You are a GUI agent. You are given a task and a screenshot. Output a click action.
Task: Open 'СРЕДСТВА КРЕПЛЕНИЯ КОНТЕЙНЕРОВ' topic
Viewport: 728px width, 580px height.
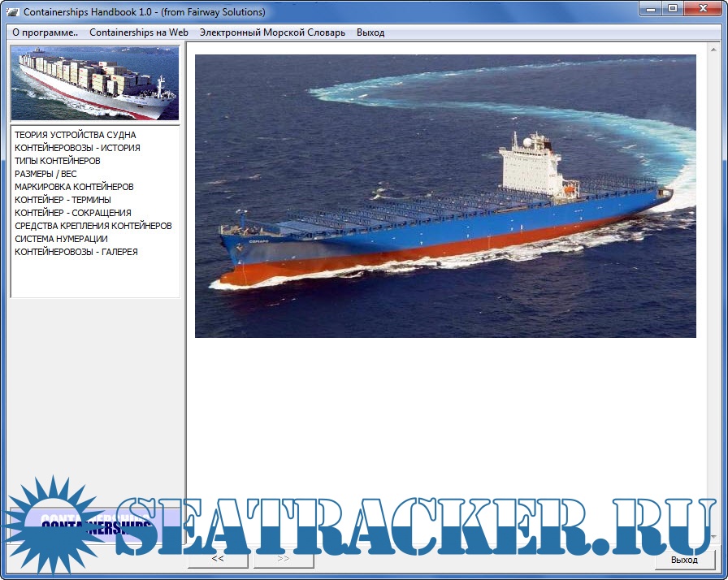[x=93, y=226]
